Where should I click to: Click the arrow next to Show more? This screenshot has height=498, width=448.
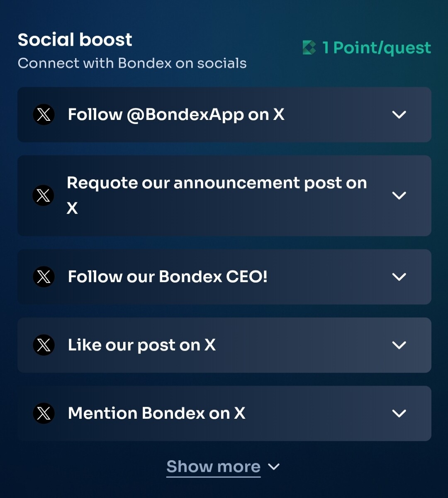click(x=274, y=467)
